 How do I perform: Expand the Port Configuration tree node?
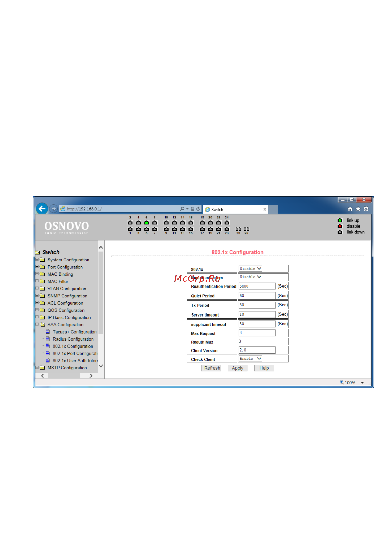[37, 267]
